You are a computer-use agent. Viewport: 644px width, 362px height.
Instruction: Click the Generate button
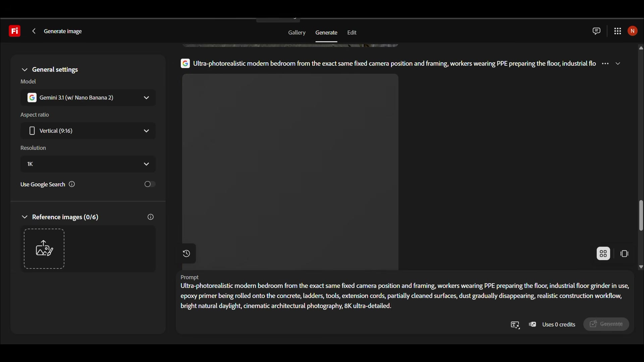coord(606,324)
